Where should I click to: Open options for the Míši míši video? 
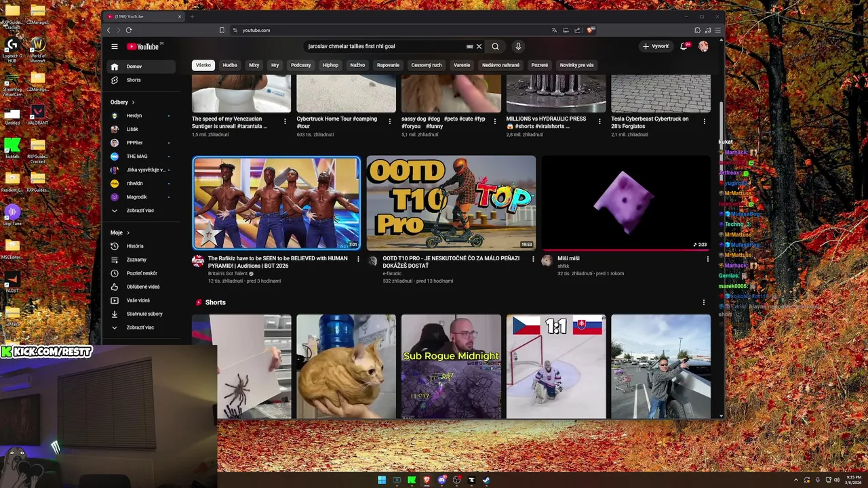tap(707, 259)
